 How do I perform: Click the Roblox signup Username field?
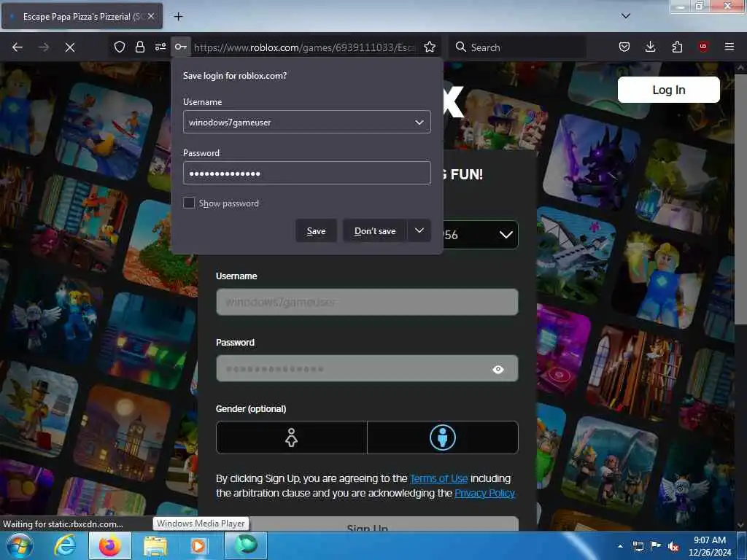(367, 302)
